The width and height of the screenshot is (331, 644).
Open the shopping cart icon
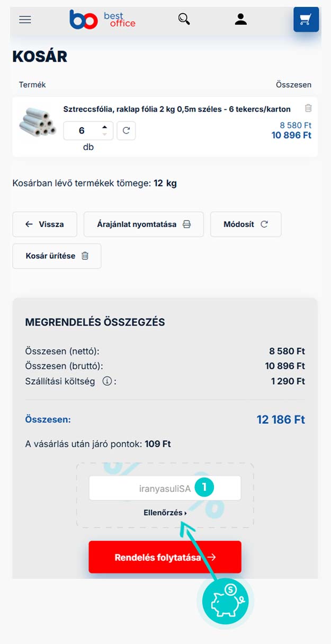pos(306,20)
